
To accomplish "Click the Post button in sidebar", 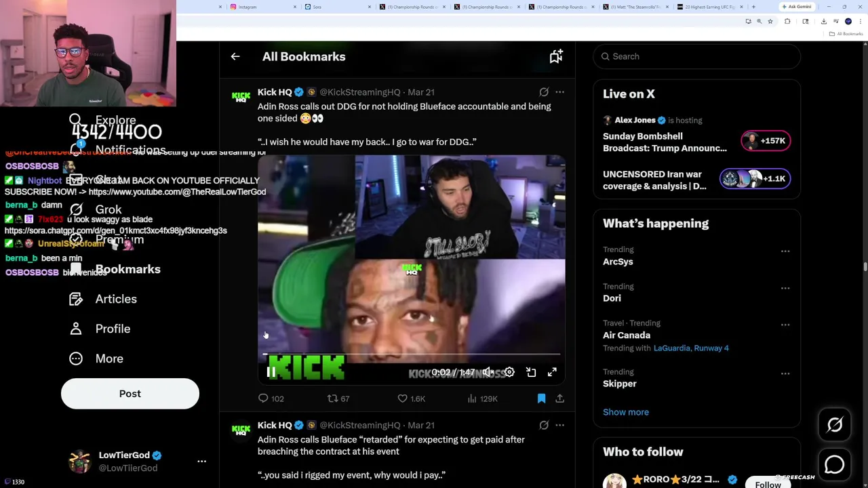I will 130,394.
